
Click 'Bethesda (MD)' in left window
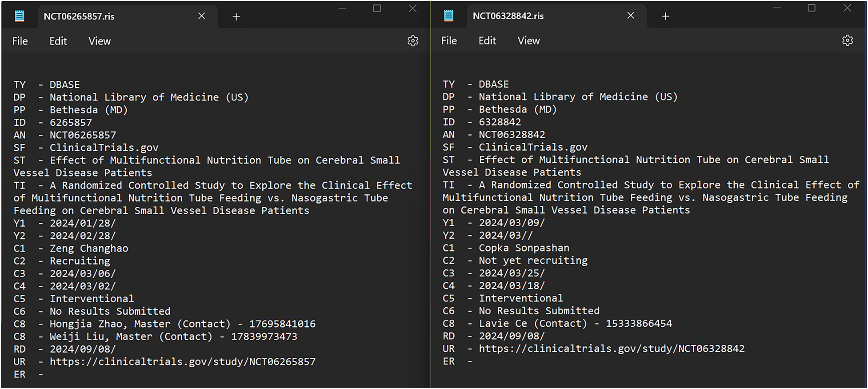89,110
